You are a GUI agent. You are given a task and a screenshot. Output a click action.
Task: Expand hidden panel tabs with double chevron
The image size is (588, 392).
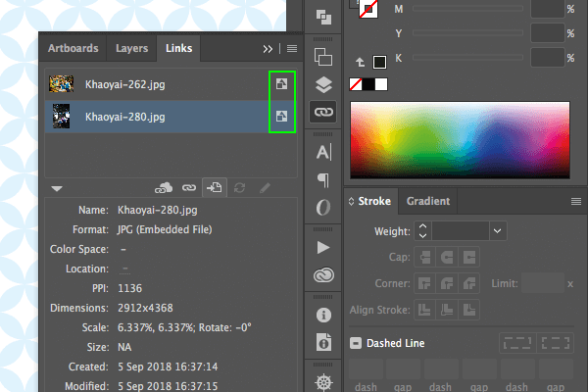[268, 49]
